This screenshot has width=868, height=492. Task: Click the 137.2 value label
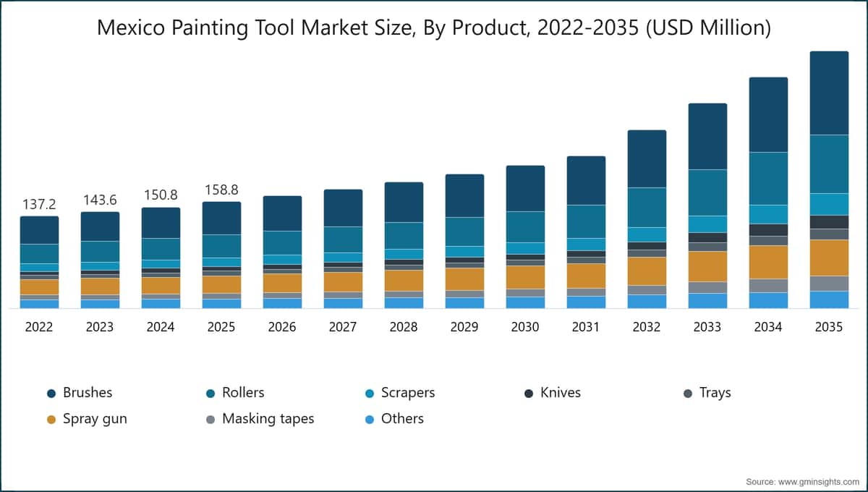pyautogui.click(x=39, y=204)
